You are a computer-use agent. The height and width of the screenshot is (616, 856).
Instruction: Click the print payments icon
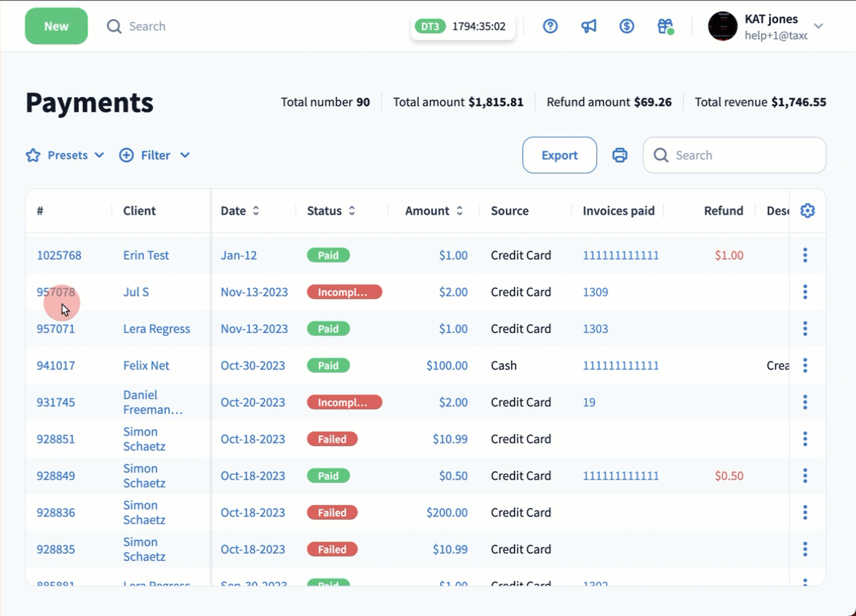(x=620, y=155)
